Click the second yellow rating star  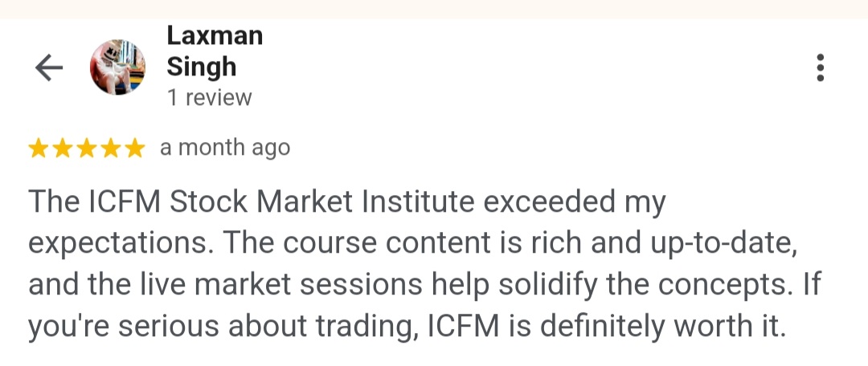(63, 148)
